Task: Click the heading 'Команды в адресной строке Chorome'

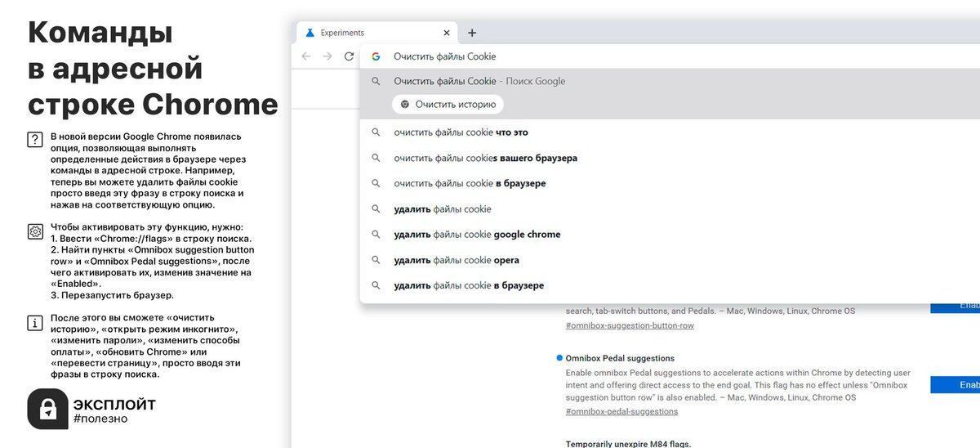Action: (x=153, y=69)
